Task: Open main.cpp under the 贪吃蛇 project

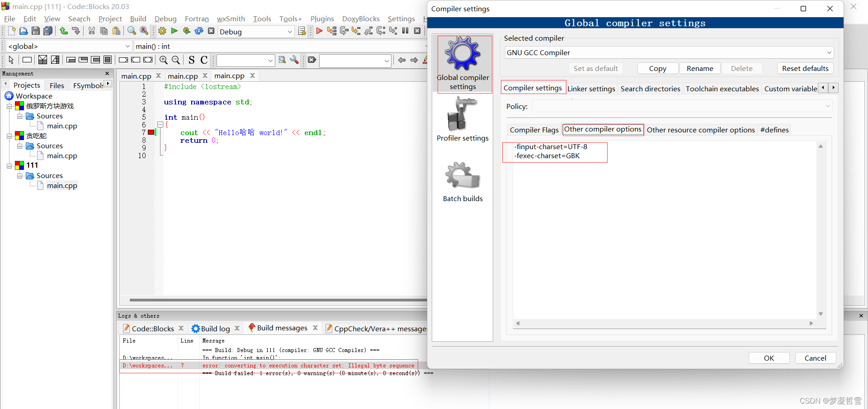Action: click(x=62, y=155)
